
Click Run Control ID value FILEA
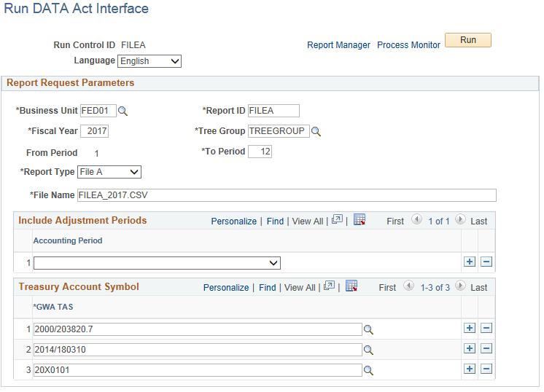point(133,45)
